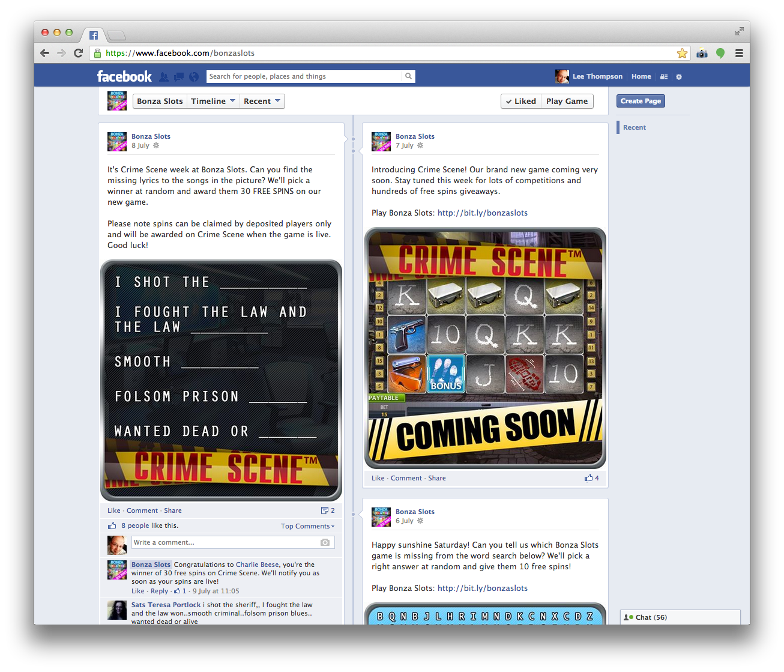Click the gear icon beside 6 July
Screen dimensions: 784x672
tap(420, 521)
